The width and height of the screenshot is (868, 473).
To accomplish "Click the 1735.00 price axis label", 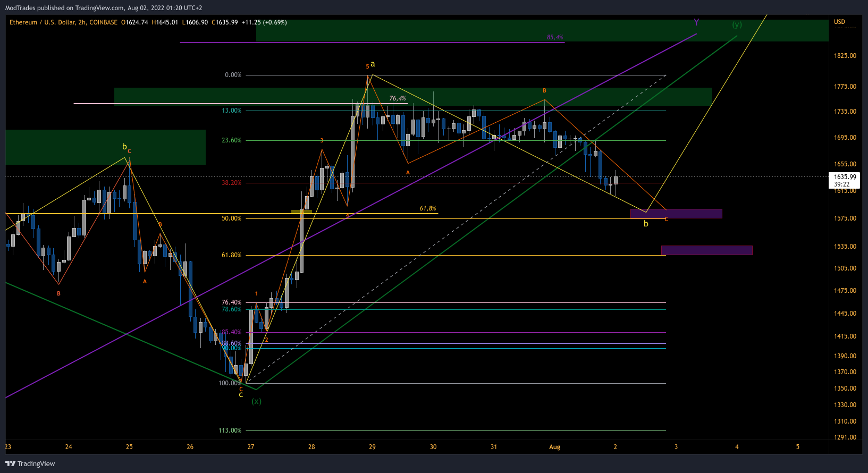I will click(845, 112).
